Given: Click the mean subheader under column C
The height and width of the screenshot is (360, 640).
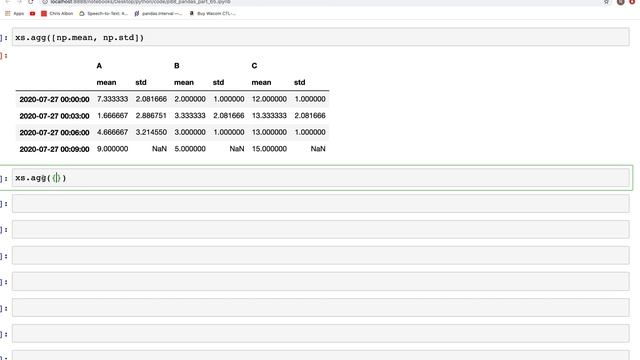Looking at the screenshot, I should 261,82.
